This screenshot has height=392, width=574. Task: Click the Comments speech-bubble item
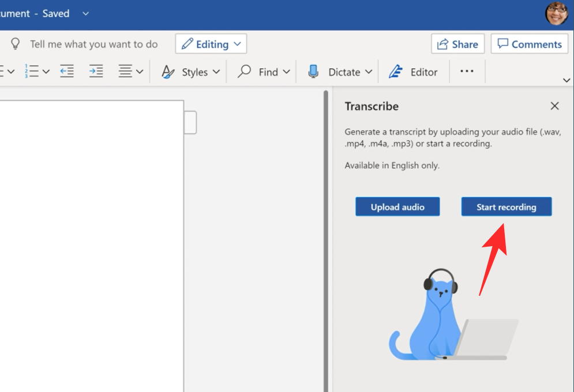(529, 43)
